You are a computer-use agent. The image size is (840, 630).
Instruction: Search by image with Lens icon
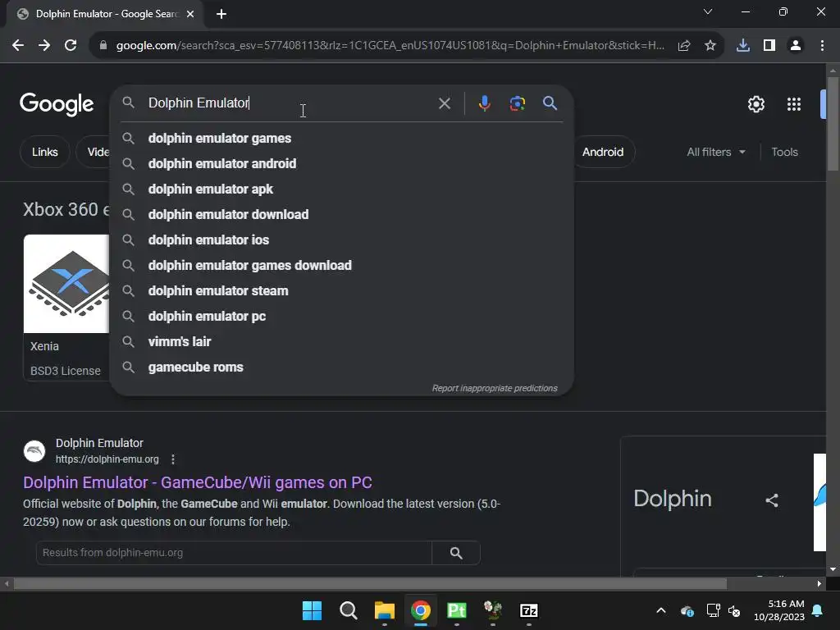point(517,103)
